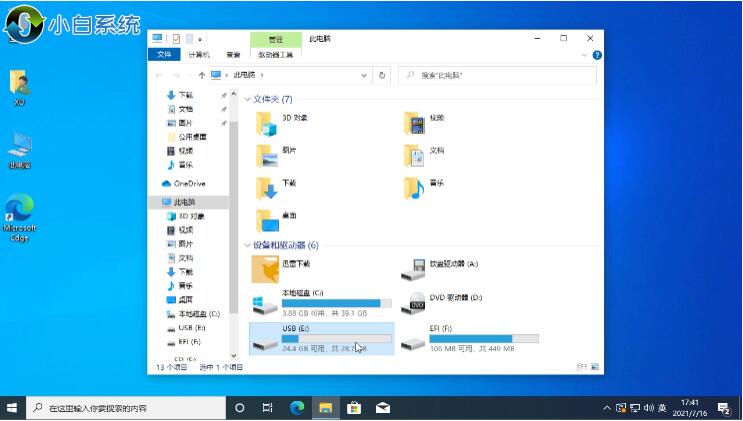Click the taskbar search input box
Screen dimensions: 743x421
tap(126, 408)
